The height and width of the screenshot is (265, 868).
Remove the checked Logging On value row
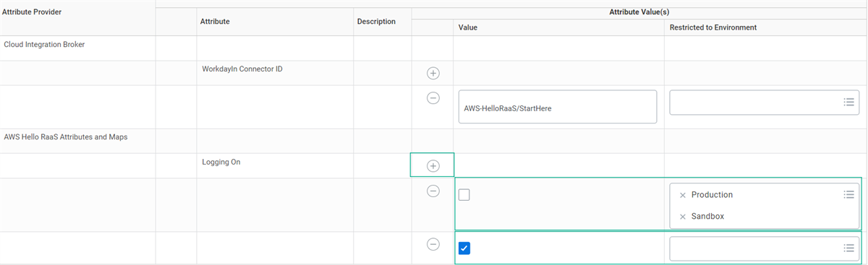433,244
